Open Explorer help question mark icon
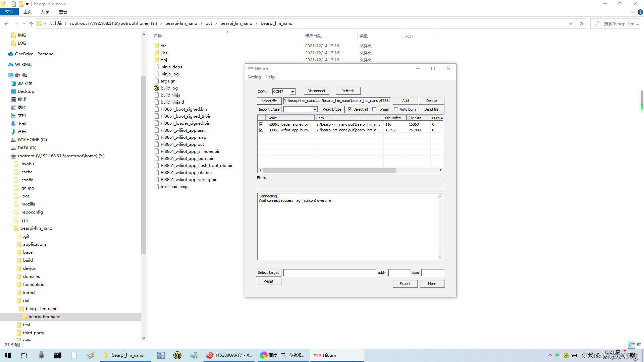 [x=640, y=12]
